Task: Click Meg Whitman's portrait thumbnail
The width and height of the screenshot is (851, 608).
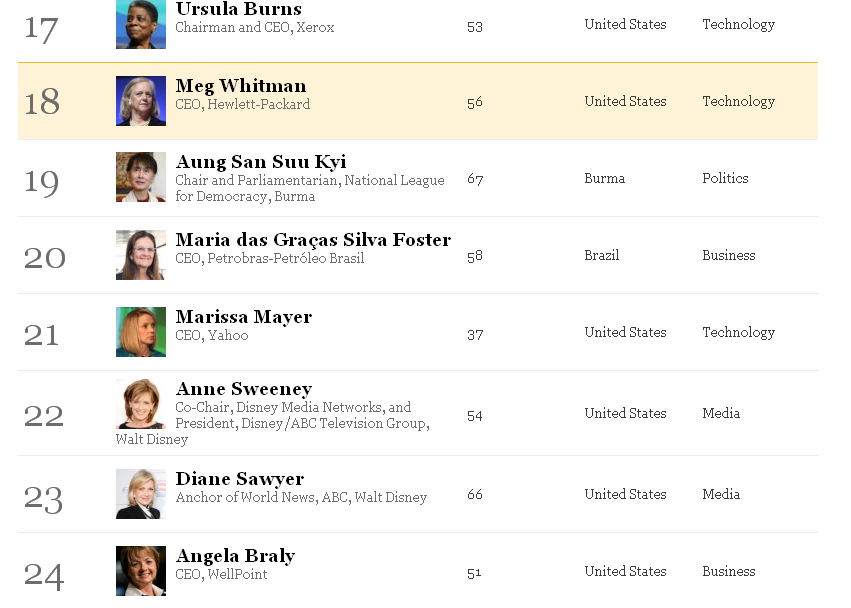Action: tap(141, 101)
